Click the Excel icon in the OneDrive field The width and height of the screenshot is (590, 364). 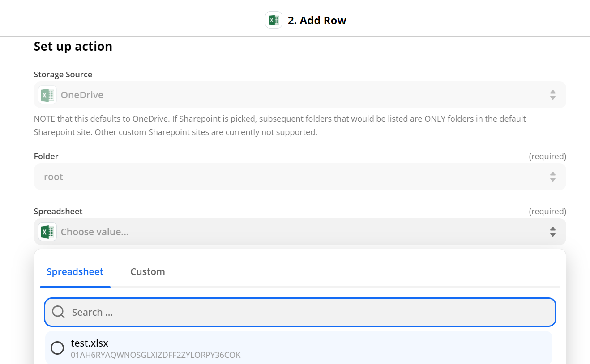(47, 95)
